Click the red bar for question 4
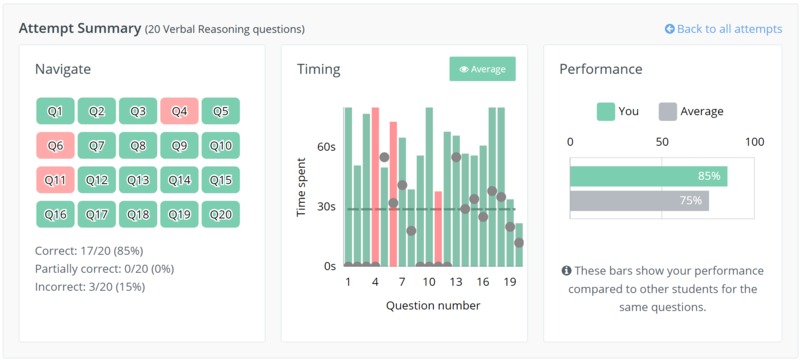The width and height of the screenshot is (800, 360). coord(376,187)
